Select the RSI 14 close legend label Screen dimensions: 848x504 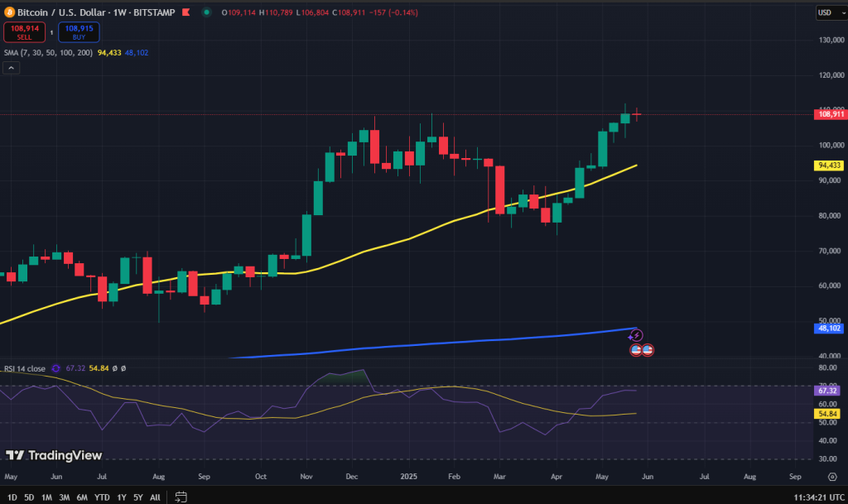click(25, 368)
